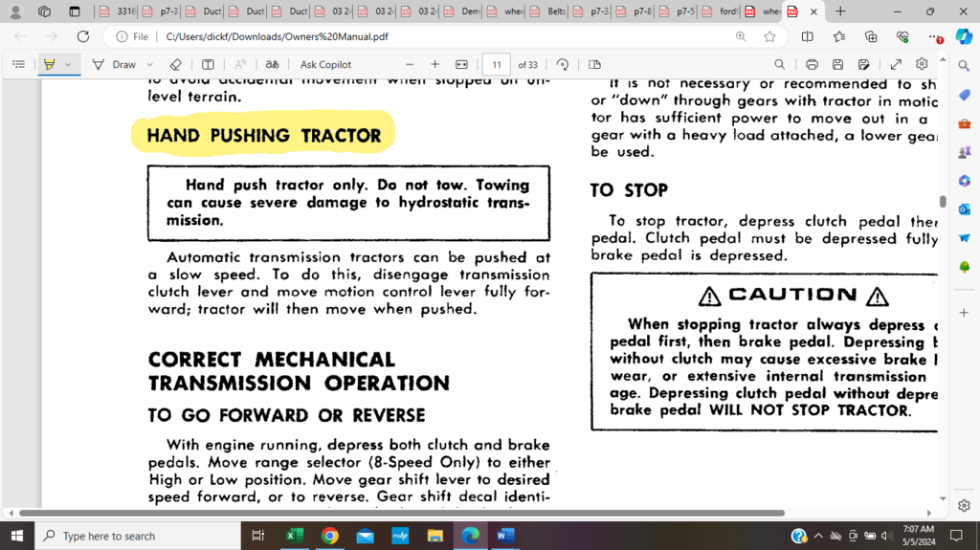980x550 pixels.
Task: Show hidden system tray icons
Action: [x=818, y=536]
